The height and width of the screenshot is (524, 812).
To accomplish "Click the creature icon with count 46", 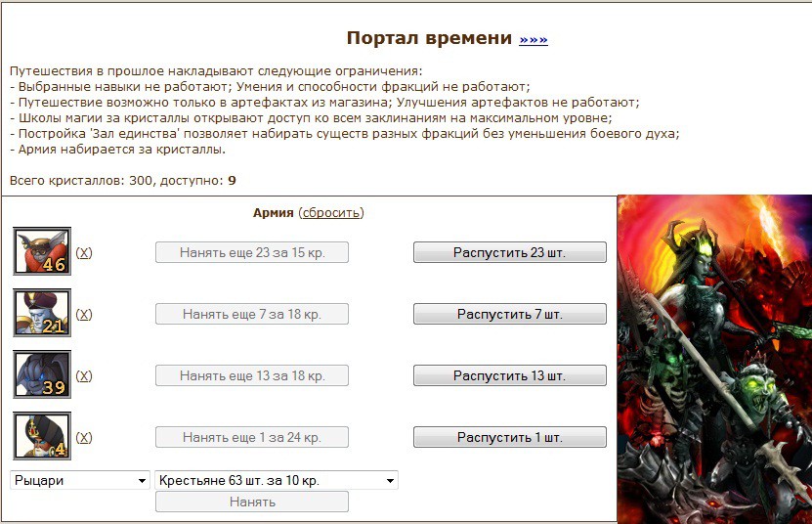I will click(x=42, y=251).
